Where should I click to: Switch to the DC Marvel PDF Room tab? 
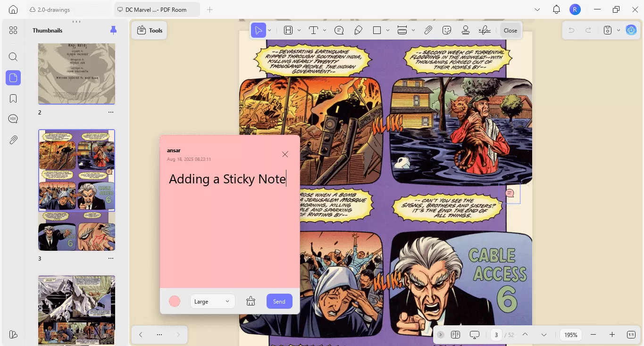click(x=157, y=9)
